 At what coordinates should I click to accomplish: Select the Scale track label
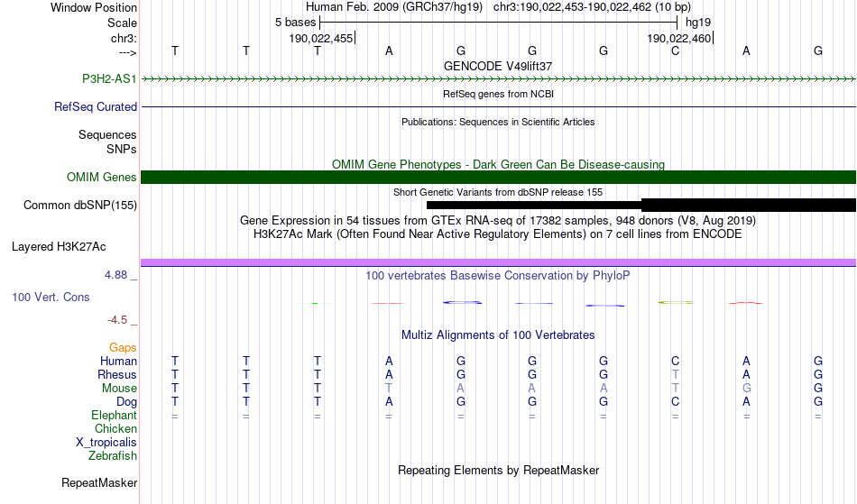click(122, 23)
